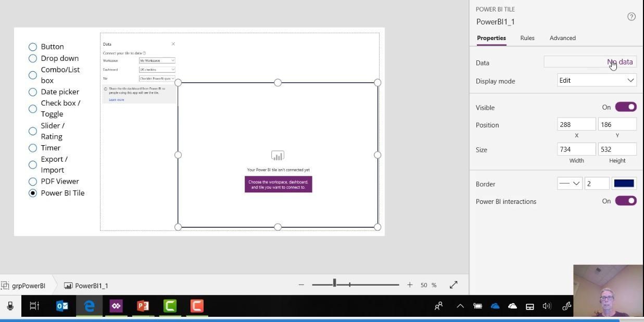Click the People icon in system tray
The height and width of the screenshot is (322, 644).
point(438,306)
